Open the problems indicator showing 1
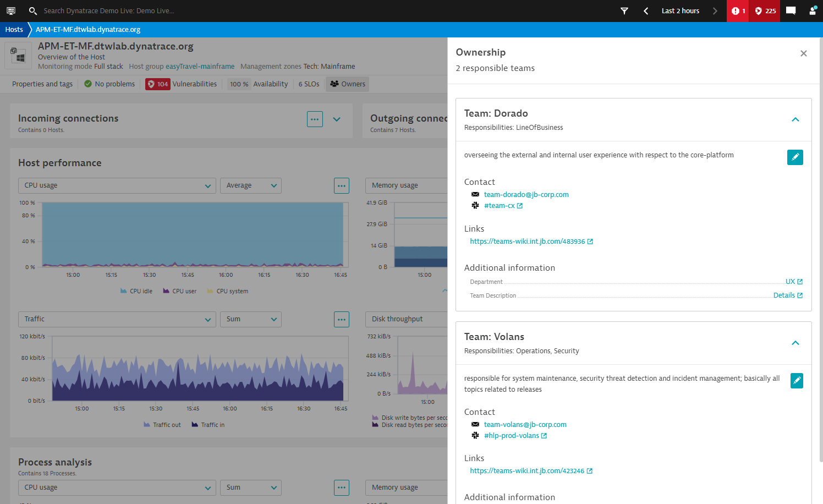The image size is (823, 504). coord(738,10)
